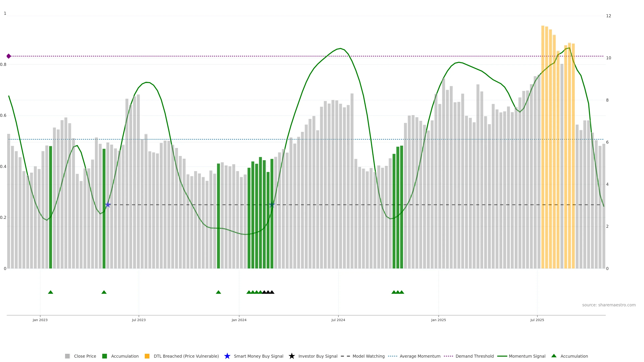
Task: Click the green Accumulation square swatch in legend
Action: point(104,356)
